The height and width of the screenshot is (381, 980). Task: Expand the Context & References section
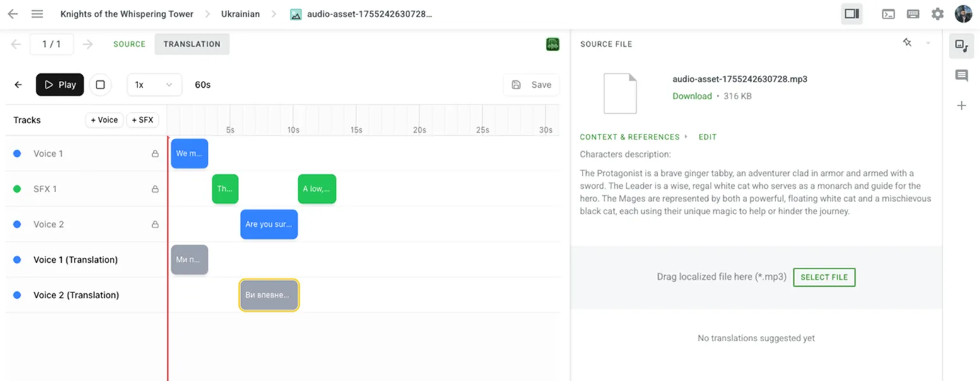click(630, 136)
